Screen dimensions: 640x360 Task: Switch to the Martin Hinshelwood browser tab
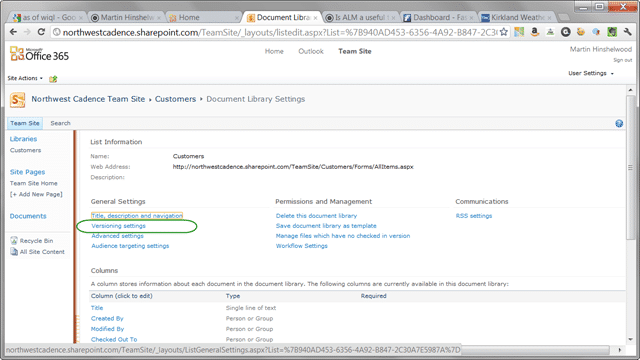[x=126, y=18]
